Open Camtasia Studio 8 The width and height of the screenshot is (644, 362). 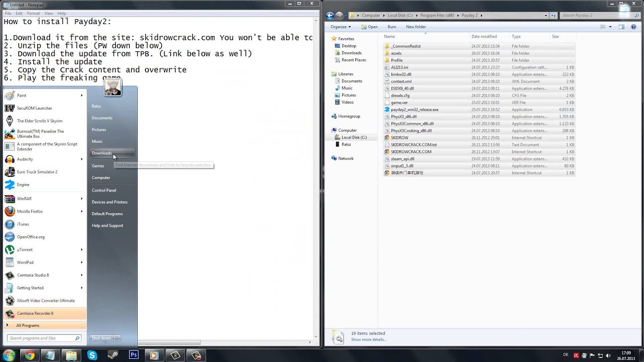click(43, 275)
